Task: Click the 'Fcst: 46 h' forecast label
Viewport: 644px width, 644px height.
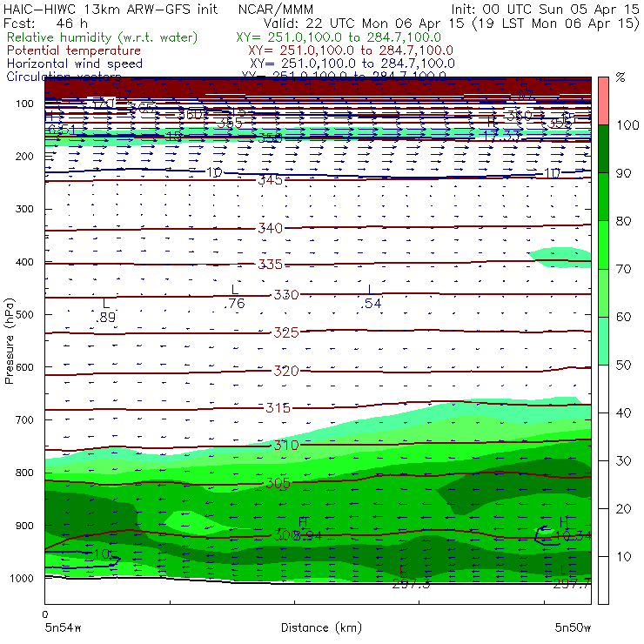Action: (x=45, y=23)
